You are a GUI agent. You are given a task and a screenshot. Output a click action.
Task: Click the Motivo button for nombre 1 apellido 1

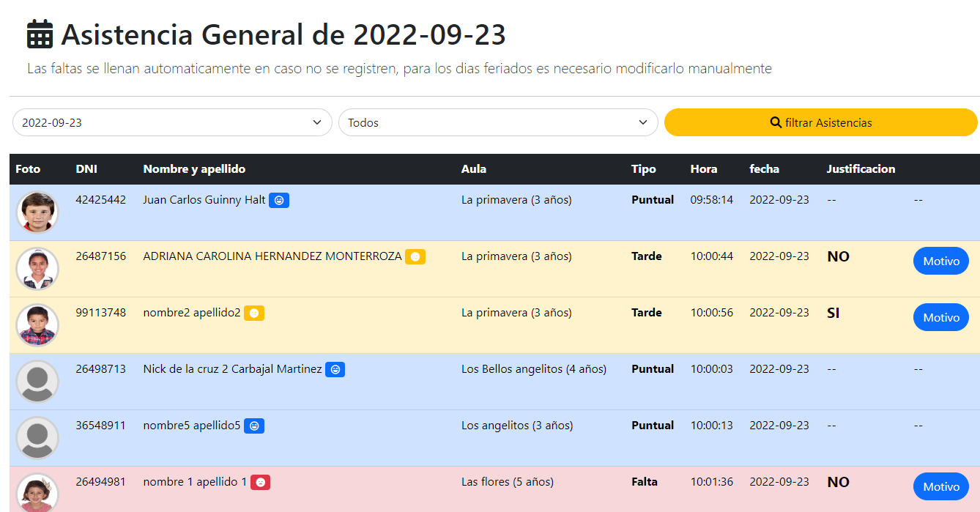[x=940, y=486]
